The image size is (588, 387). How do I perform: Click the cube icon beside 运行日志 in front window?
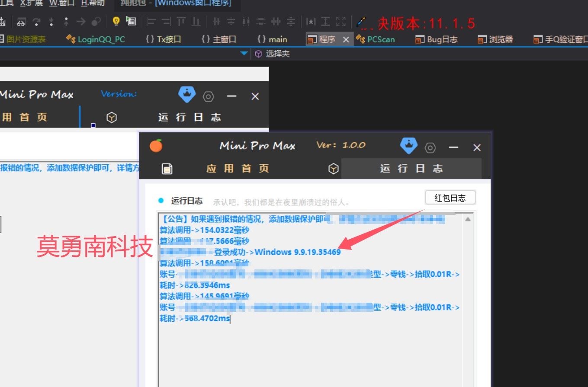[334, 169]
